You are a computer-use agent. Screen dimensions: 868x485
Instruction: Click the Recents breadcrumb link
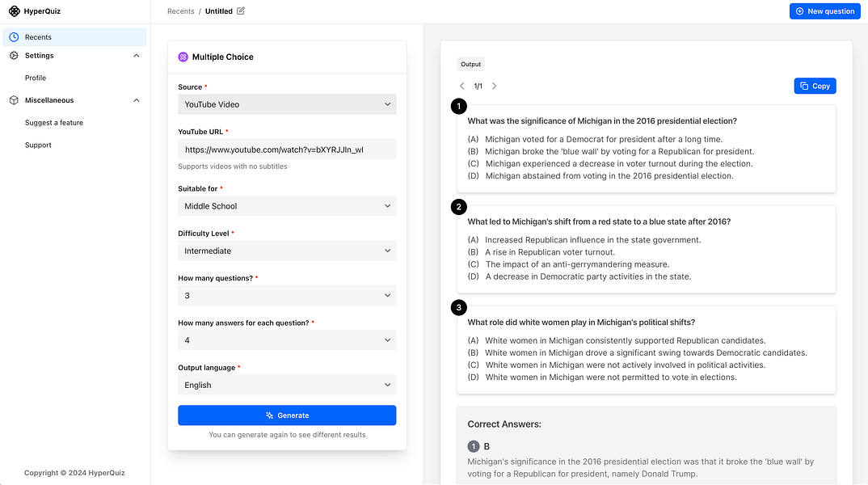pos(181,11)
